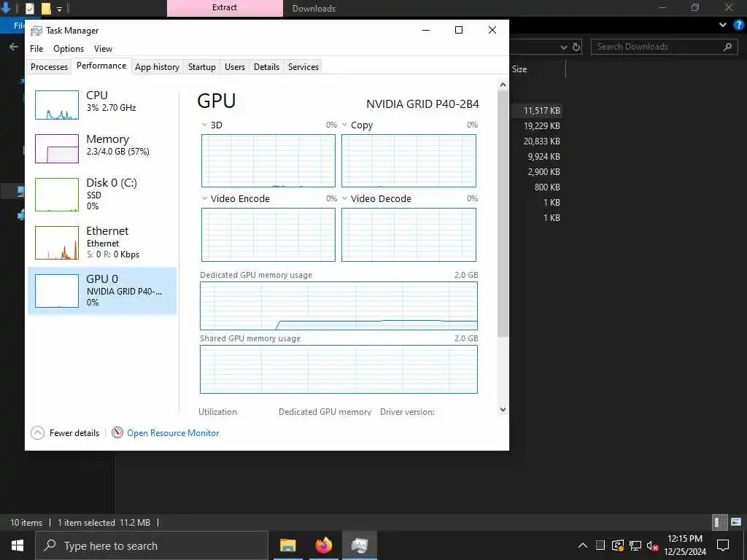Click Task Manager taskbar icon

coord(359,545)
